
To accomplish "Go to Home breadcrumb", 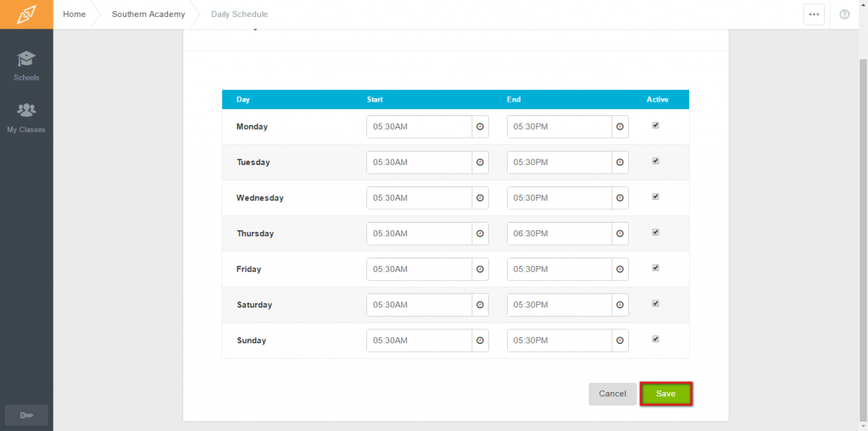I will (x=75, y=14).
